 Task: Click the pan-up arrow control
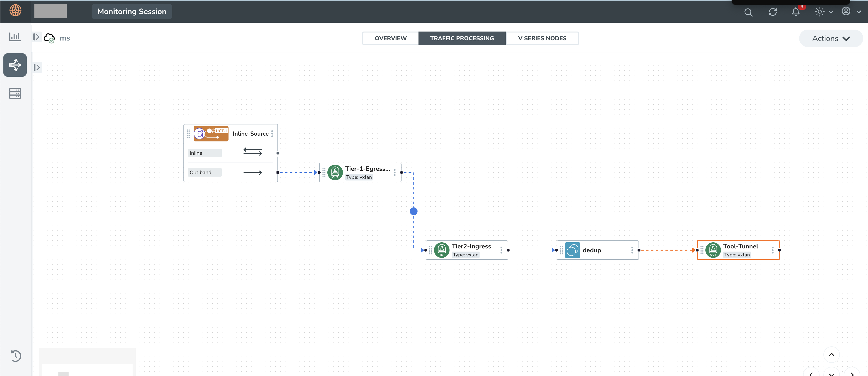click(831, 354)
